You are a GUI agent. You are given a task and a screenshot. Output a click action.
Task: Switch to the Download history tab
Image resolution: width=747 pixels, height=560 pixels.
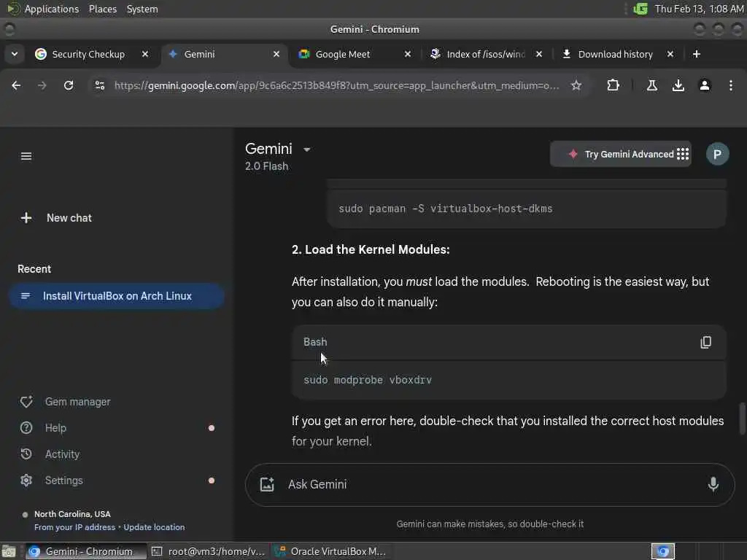point(615,54)
